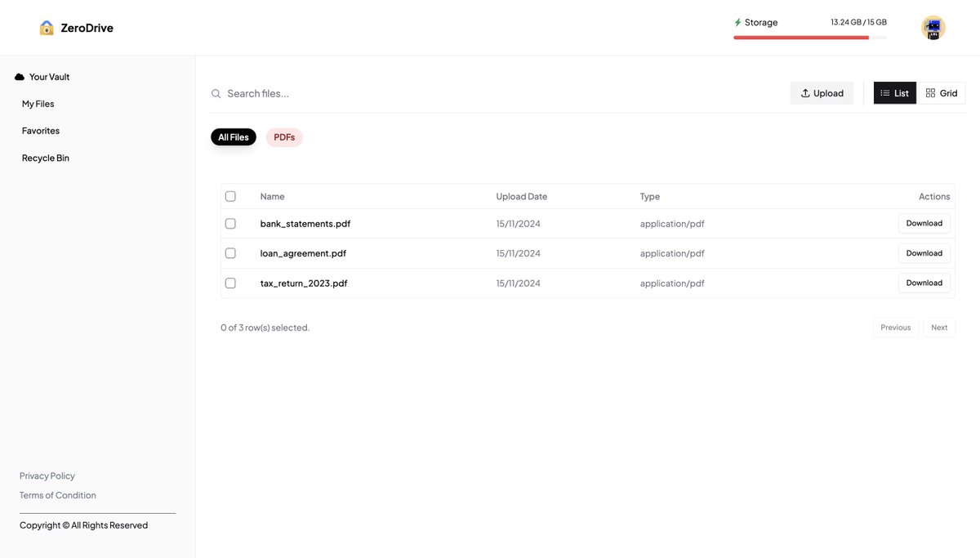The height and width of the screenshot is (558, 980).
Task: Click the list view lines icon
Action: click(885, 93)
